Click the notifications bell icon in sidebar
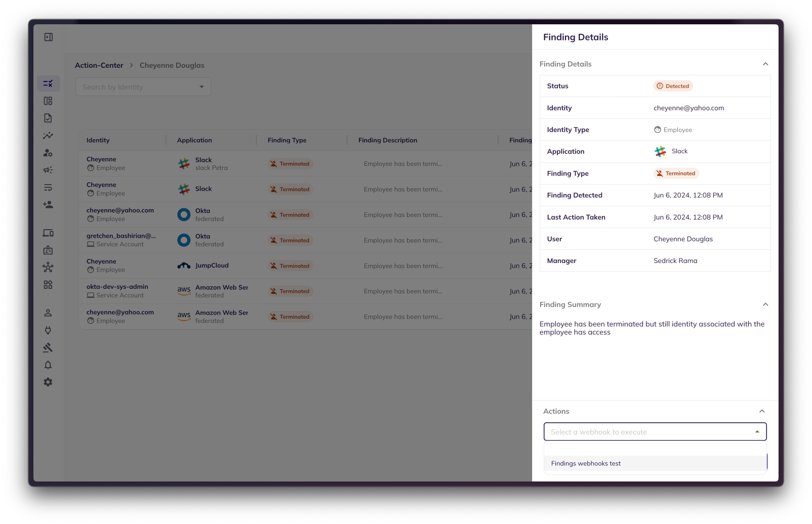This screenshot has width=812, height=524. 48,365
